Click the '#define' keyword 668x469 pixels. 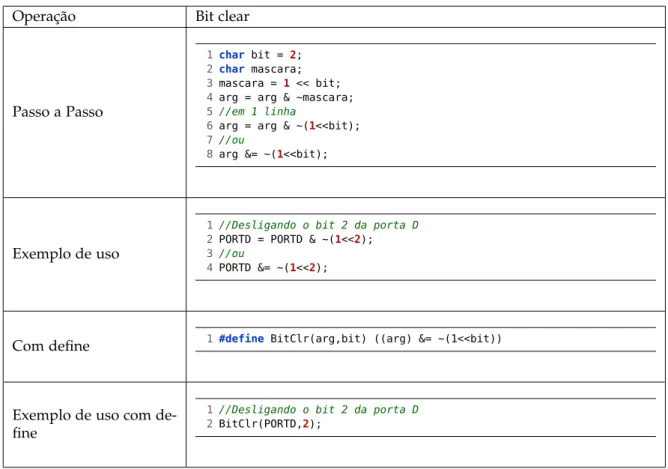pyautogui.click(x=241, y=339)
